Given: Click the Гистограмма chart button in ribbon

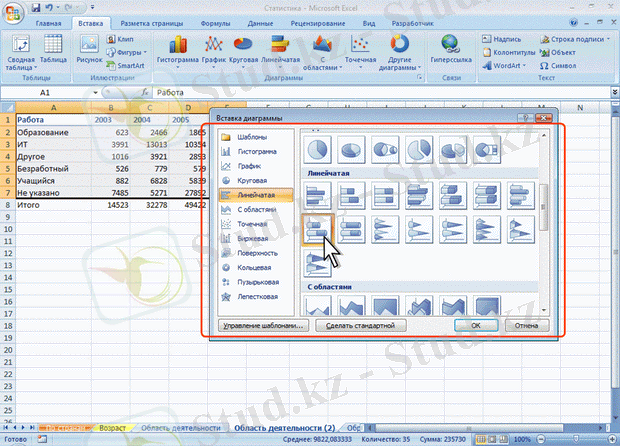Looking at the screenshot, I should (x=180, y=52).
